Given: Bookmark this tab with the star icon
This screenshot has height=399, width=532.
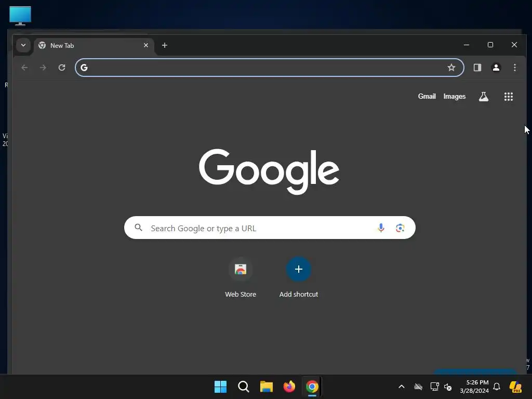Looking at the screenshot, I should pos(451,68).
